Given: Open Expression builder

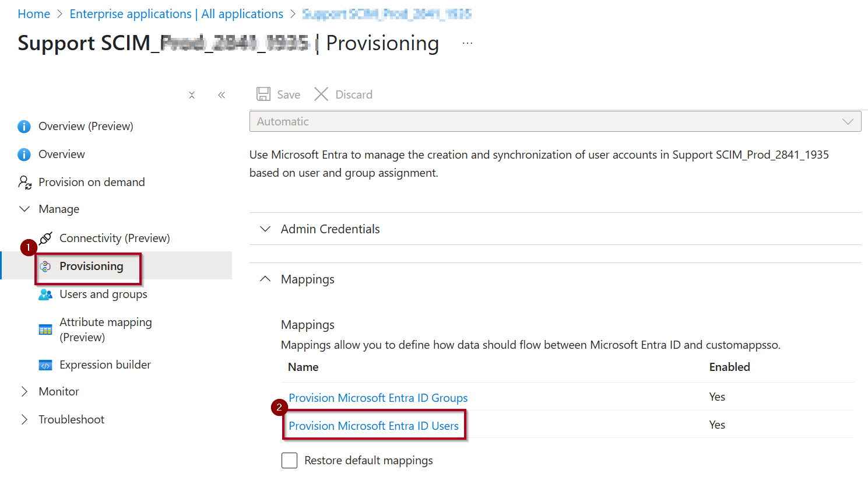Looking at the screenshot, I should click(105, 365).
